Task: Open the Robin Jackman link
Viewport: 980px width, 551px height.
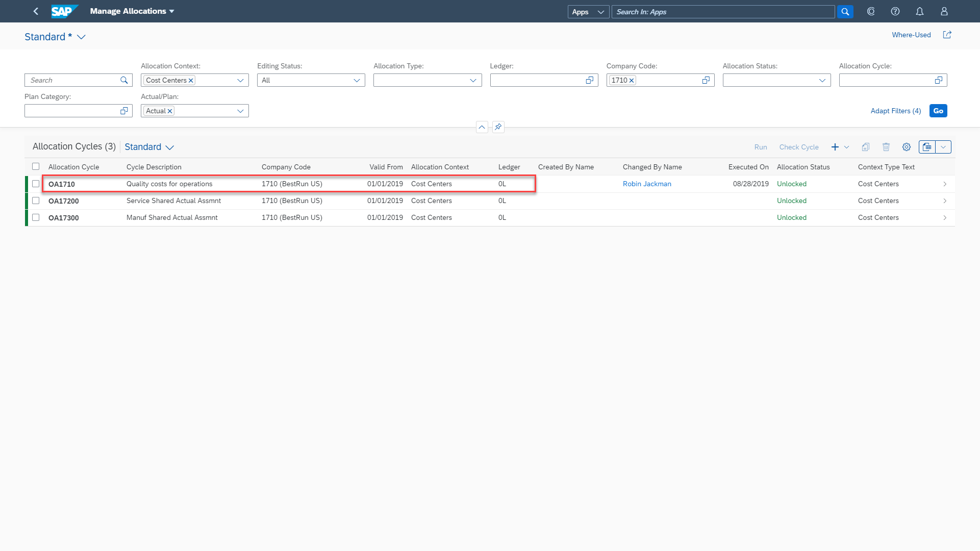Action: 646,184
